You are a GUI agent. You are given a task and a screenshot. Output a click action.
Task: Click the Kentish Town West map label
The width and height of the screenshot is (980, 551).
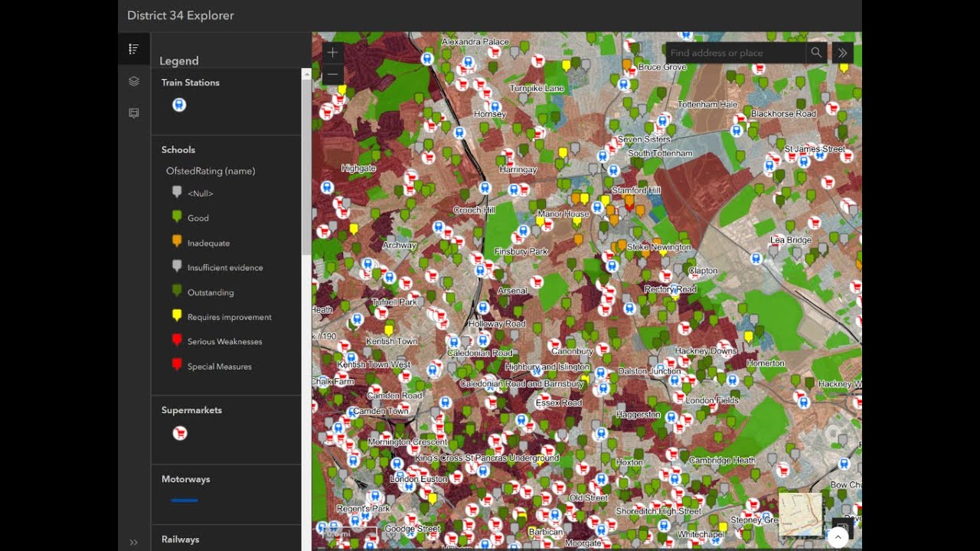(x=374, y=365)
